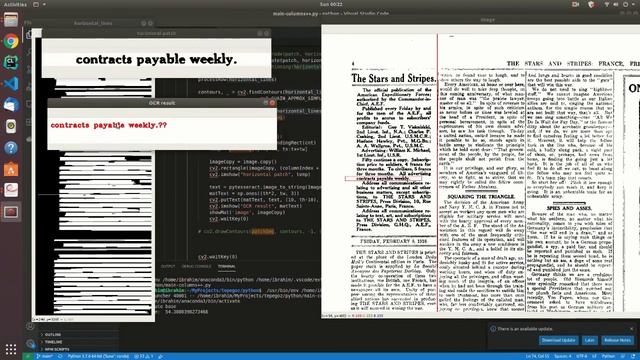Show Applications grid at dock bottom
The height and width of the screenshot is (360, 640).
pyautogui.click(x=11, y=349)
